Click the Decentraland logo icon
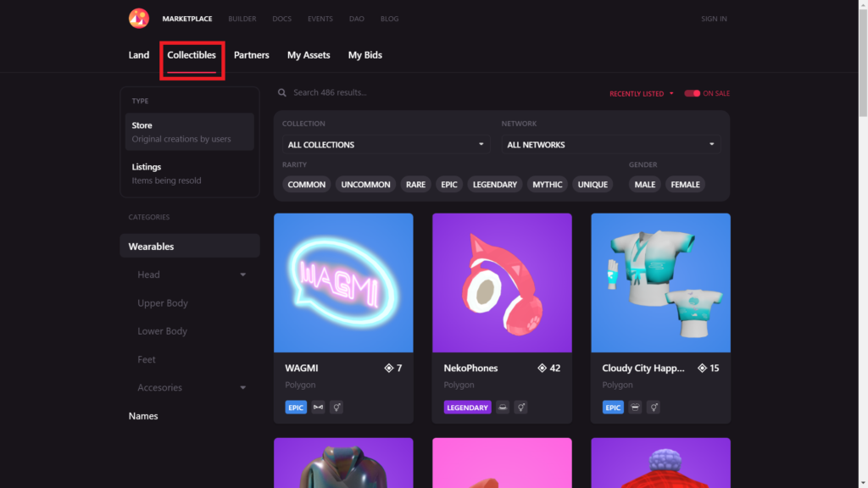 [139, 19]
